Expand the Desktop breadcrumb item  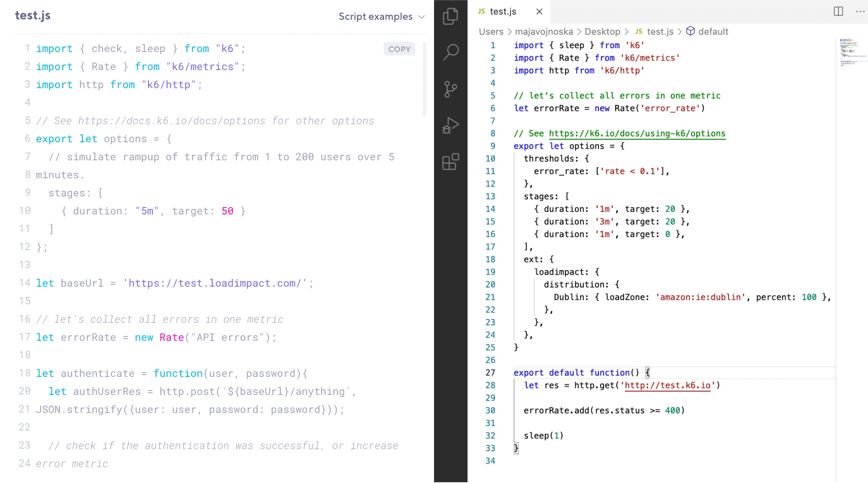603,31
